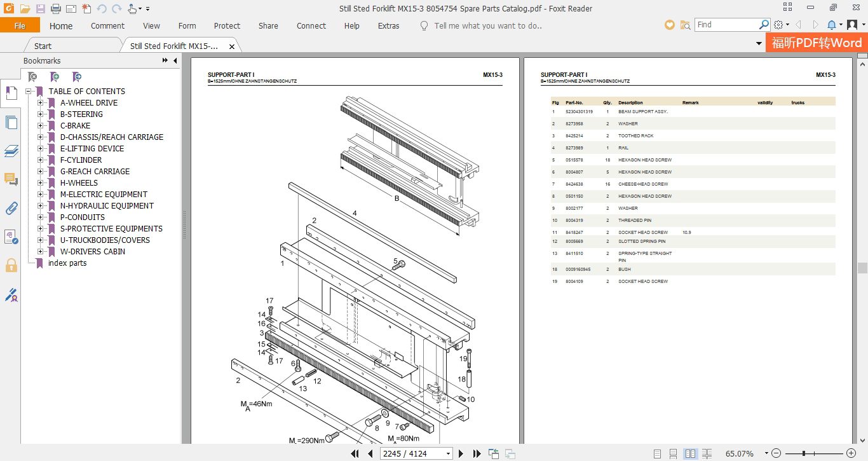Open the Protect ribbon tab
This screenshot has height=461, width=868.
(227, 25)
